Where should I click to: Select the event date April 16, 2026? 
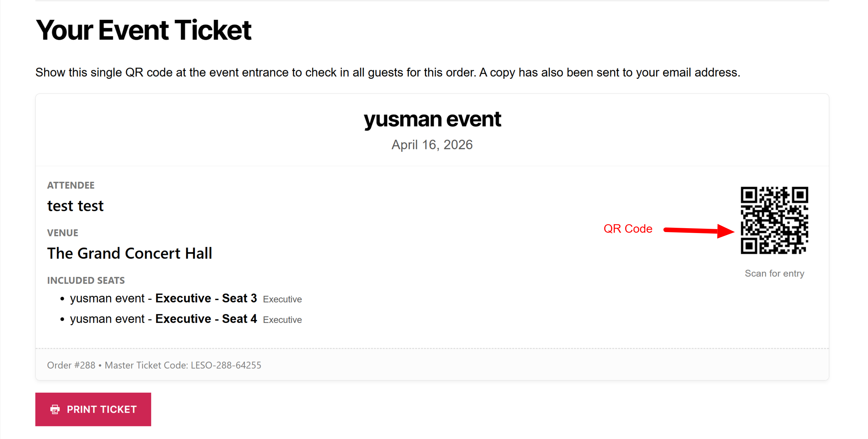[x=432, y=145]
